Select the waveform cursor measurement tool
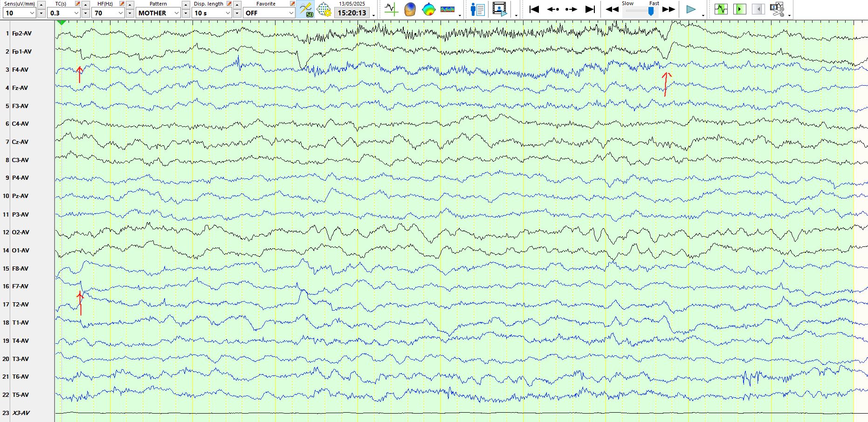Viewport: 868px width, 422px height. pos(391,9)
